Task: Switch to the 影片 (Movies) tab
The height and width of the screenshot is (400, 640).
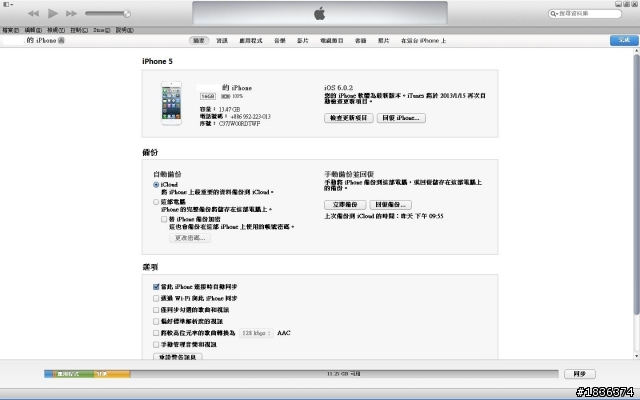Action: point(302,40)
